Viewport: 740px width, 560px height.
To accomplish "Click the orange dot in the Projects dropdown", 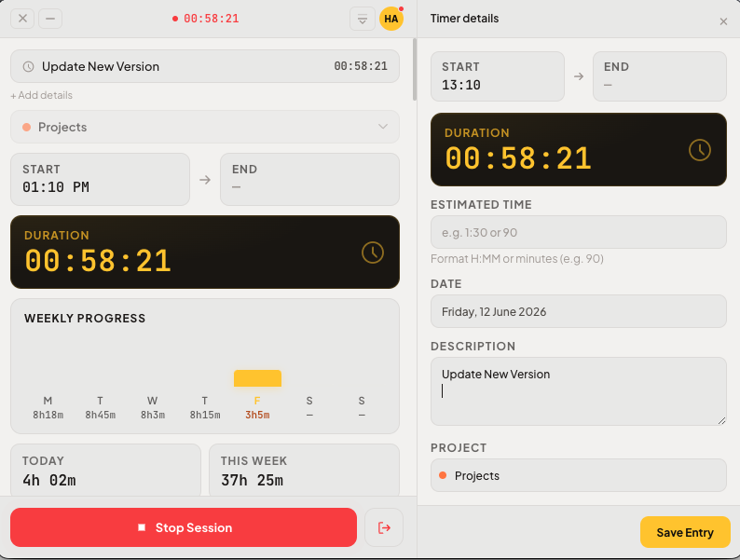I will (x=27, y=127).
